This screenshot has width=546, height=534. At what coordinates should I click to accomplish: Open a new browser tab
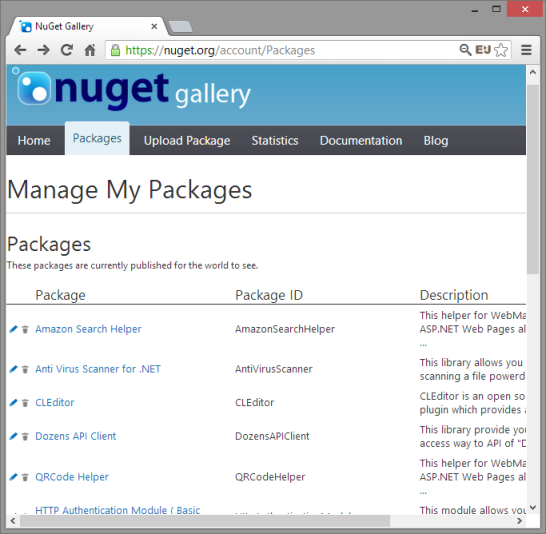180,26
